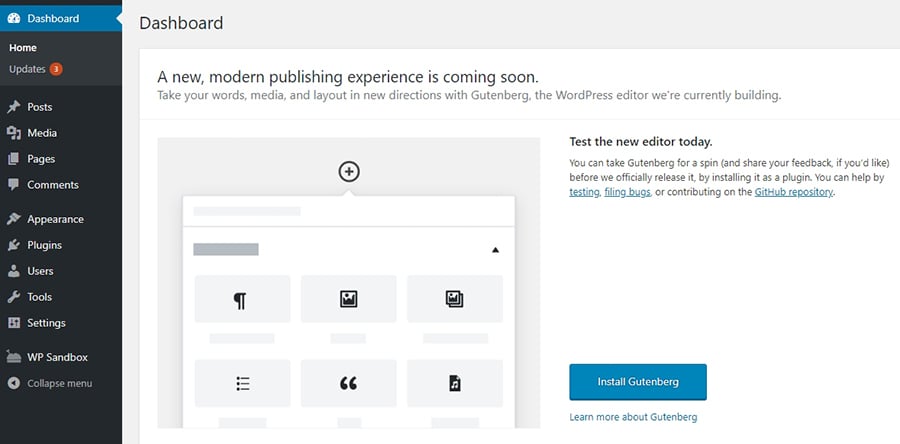Follow the GitHub repository link

pos(793,192)
